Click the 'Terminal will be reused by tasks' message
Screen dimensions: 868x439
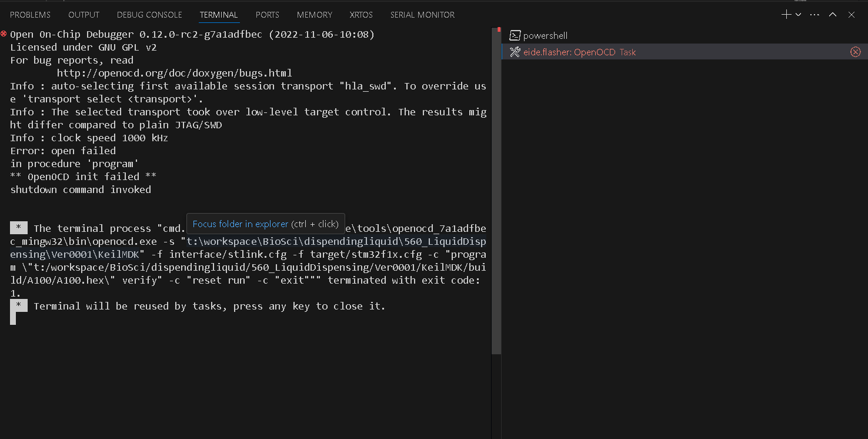point(209,306)
